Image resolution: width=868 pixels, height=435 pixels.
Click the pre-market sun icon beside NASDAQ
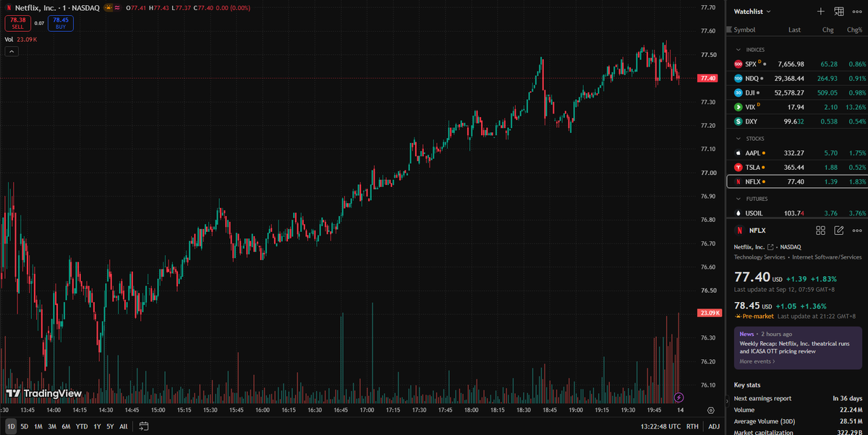click(x=109, y=7)
